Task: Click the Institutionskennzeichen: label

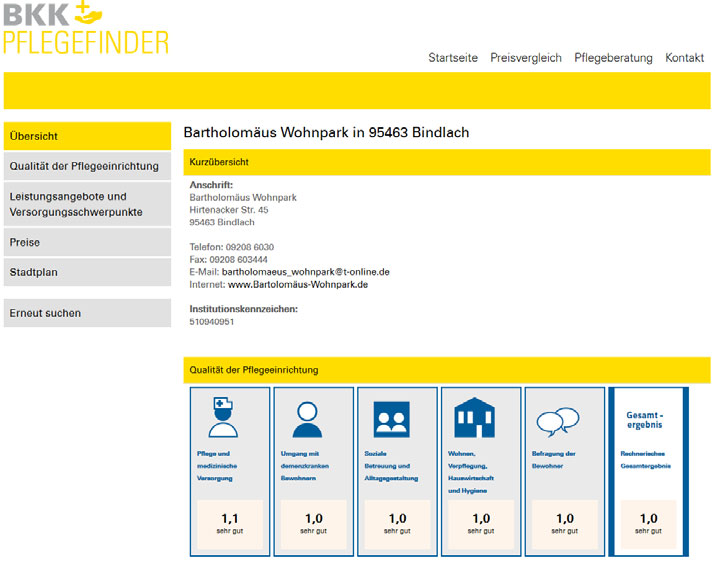Action: (244, 309)
